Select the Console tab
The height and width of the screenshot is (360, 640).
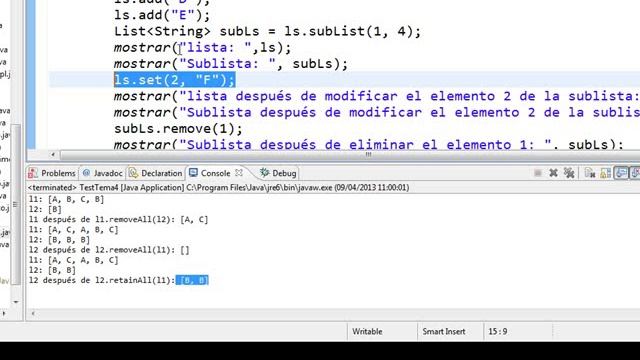(x=215, y=173)
